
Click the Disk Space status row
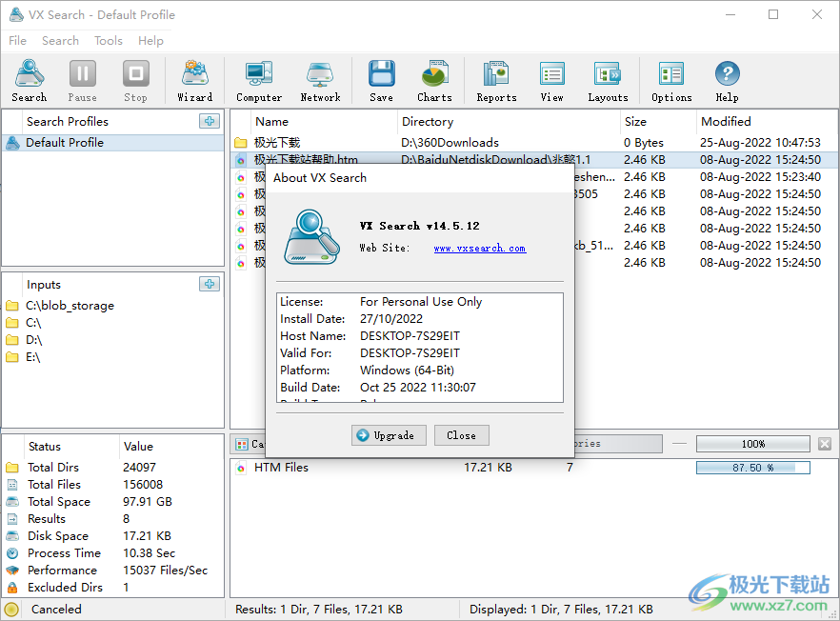pos(113,536)
